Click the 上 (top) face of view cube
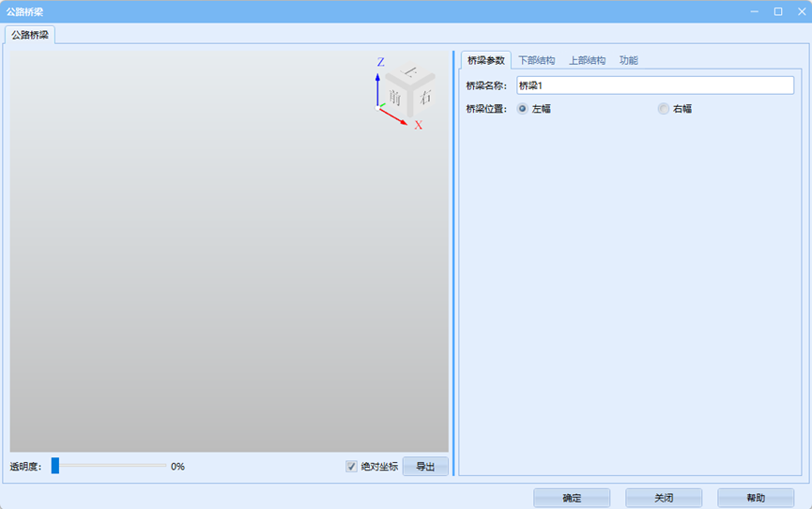Image resolution: width=812 pixels, height=509 pixels. [x=409, y=74]
